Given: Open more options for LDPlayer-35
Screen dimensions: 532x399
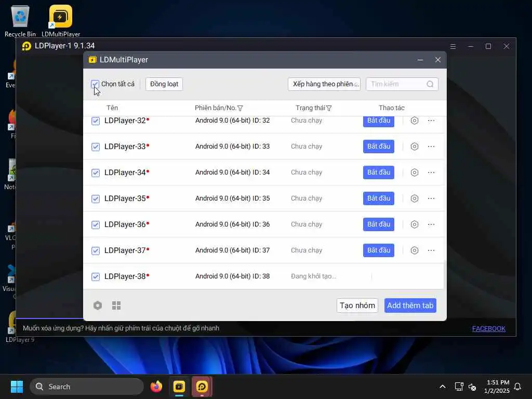Looking at the screenshot, I should (431, 198).
